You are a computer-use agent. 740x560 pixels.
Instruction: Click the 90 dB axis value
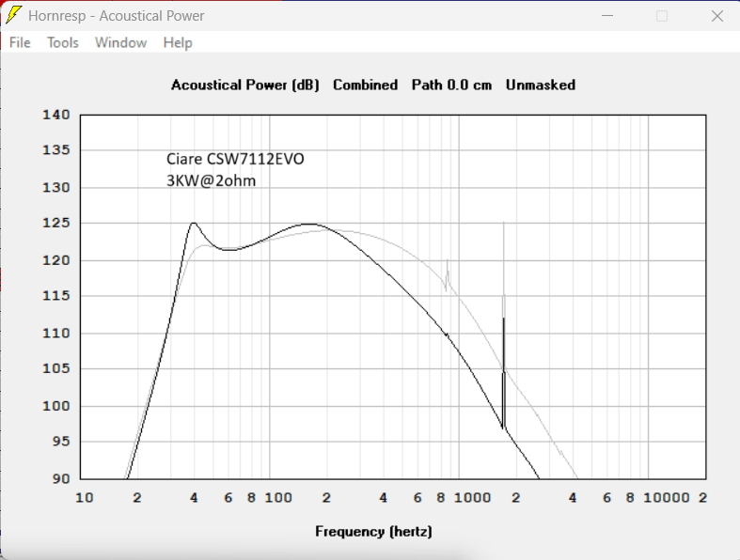[x=61, y=479]
